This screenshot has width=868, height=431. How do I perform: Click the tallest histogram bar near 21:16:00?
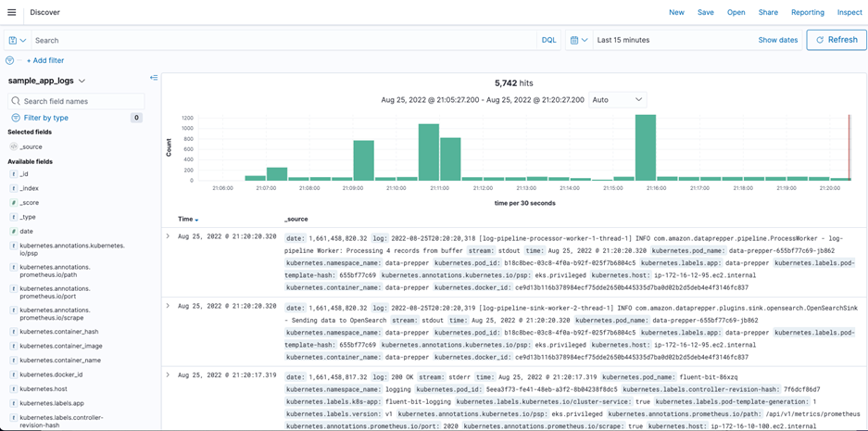(x=646, y=147)
